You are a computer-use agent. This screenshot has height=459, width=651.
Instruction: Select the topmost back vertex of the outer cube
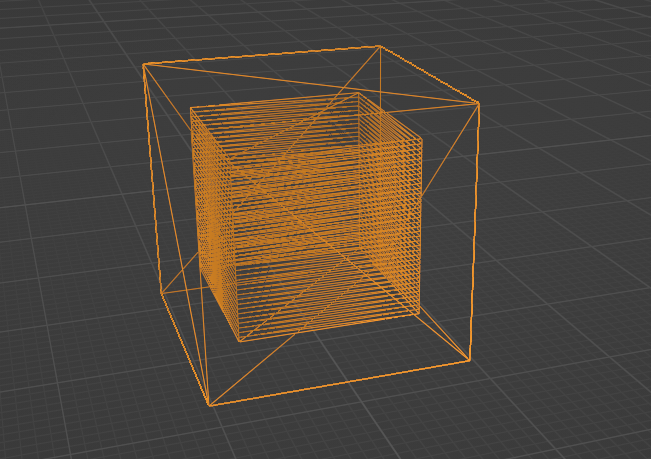[x=379, y=46]
